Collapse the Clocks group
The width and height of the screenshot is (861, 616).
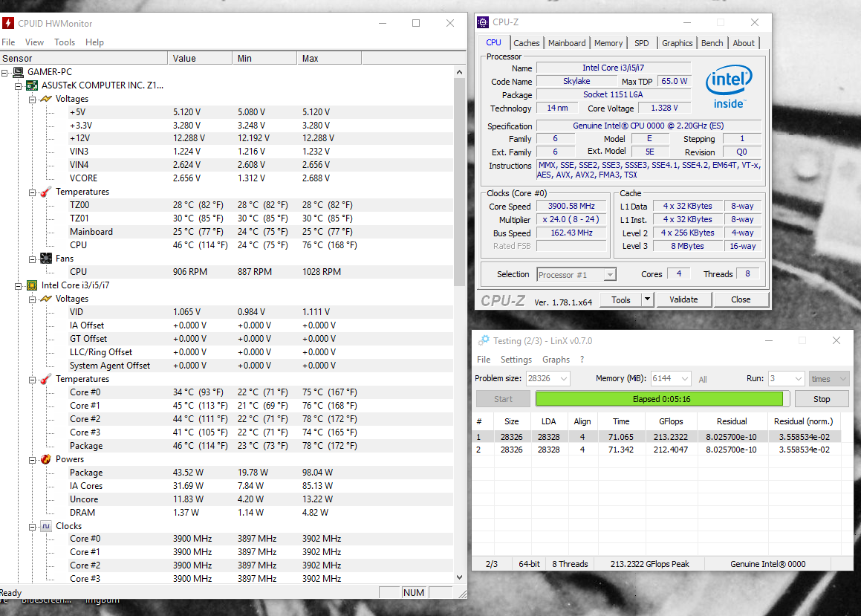[33, 527]
